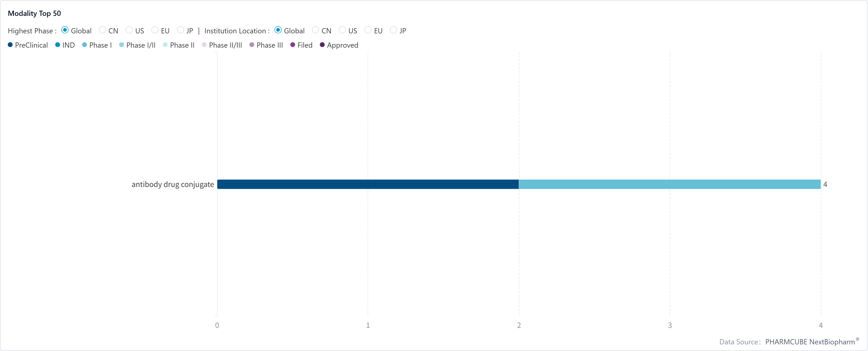Choose EU for Institution Location
The image size is (868, 351).
(368, 30)
